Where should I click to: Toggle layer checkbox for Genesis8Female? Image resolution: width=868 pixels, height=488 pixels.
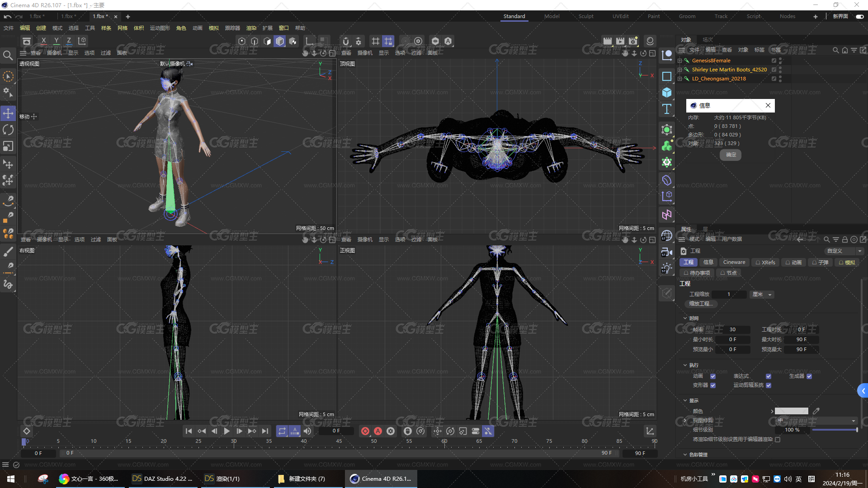[774, 61]
